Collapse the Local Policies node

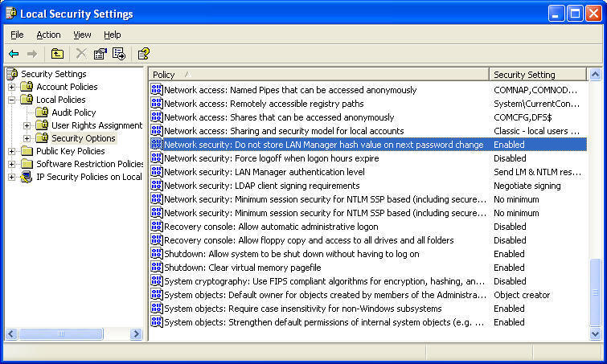(x=11, y=100)
